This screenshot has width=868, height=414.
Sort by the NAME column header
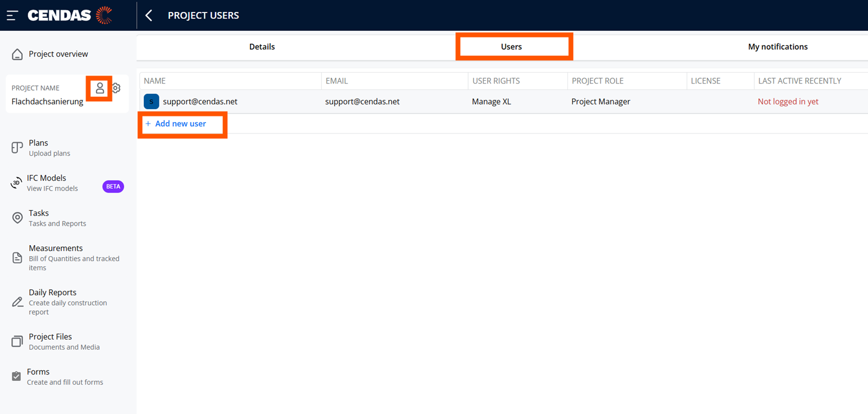[155, 81]
